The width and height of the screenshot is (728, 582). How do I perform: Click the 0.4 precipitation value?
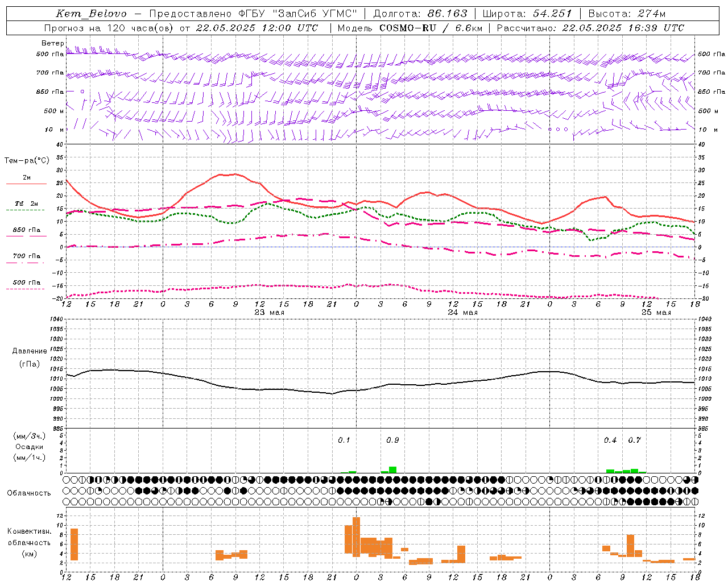[610, 440]
